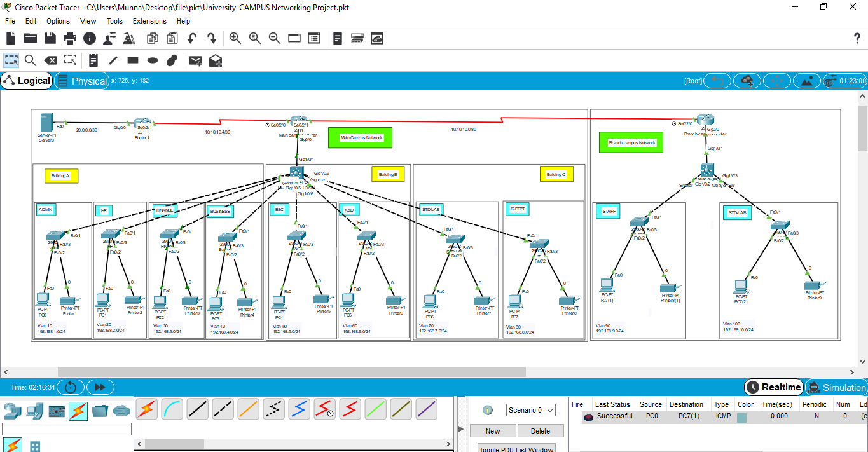The image size is (868, 452).
Task: Select the Draw Ellipse tool
Action: click(x=153, y=60)
